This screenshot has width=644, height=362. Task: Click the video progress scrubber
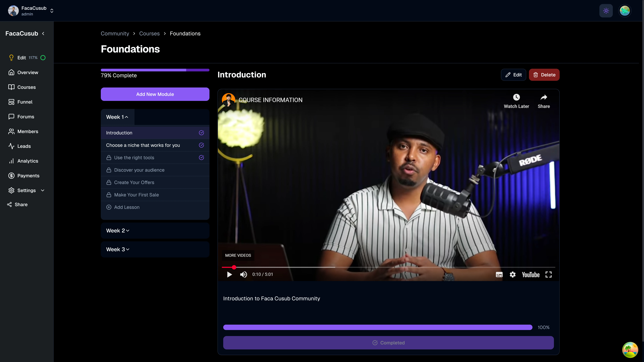click(234, 267)
